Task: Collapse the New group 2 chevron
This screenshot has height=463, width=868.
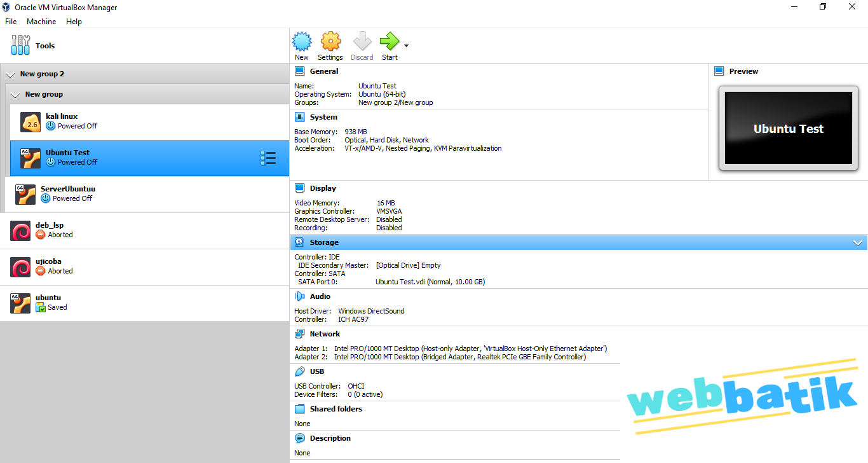Action: coord(10,74)
